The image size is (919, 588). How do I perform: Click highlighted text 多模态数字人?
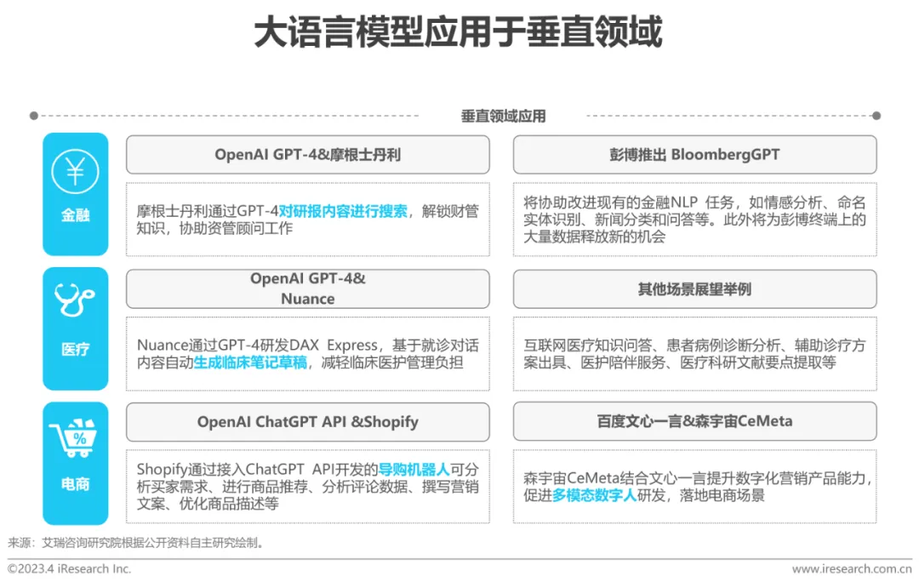[x=594, y=495]
